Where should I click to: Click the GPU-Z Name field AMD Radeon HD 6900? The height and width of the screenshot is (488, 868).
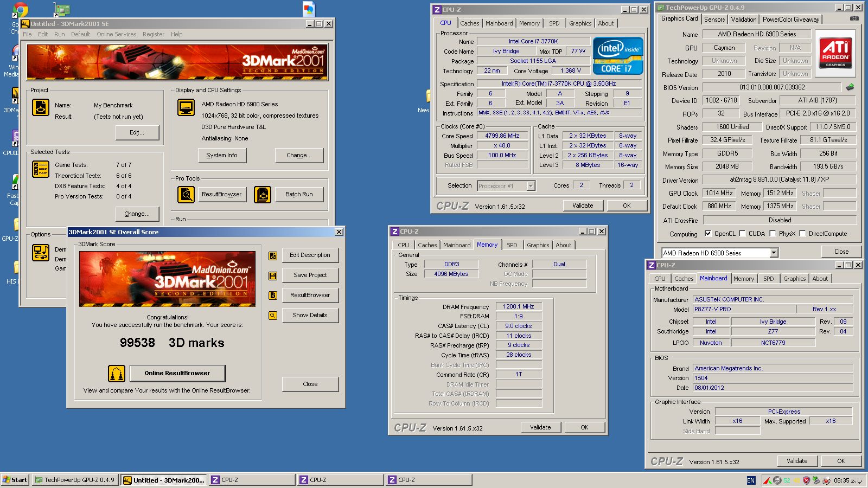(757, 34)
